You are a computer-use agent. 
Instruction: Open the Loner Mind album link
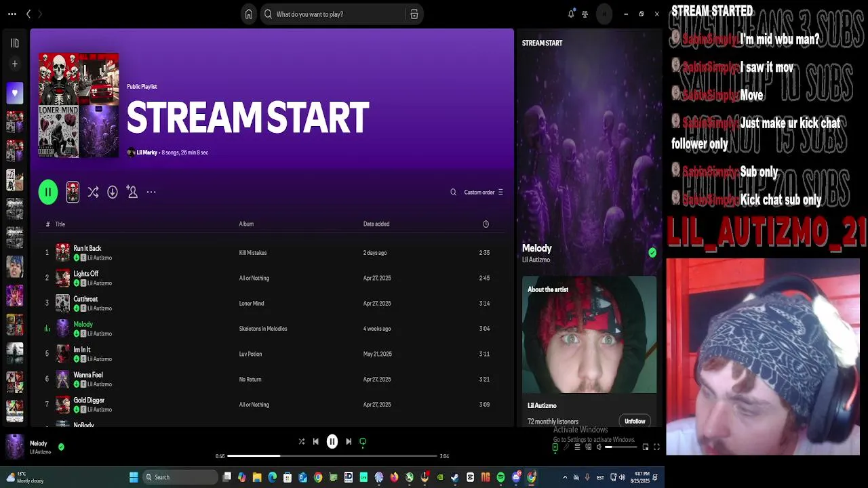252,304
